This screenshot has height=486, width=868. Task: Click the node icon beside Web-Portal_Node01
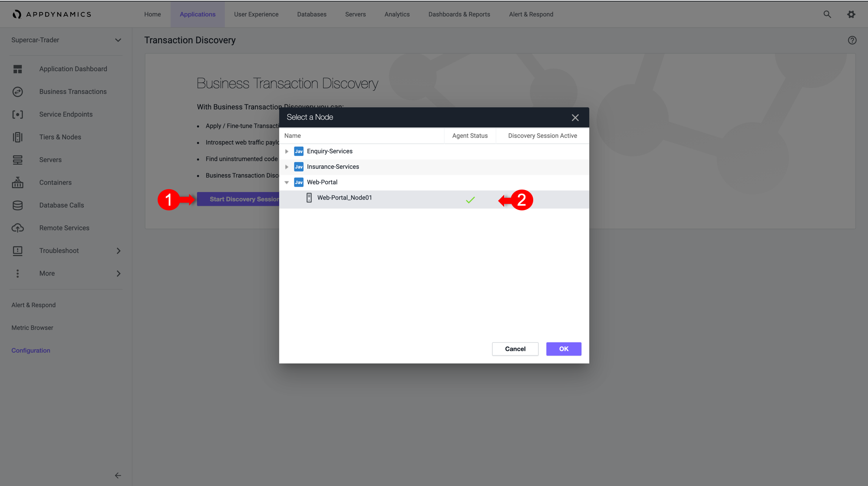pyautogui.click(x=309, y=198)
